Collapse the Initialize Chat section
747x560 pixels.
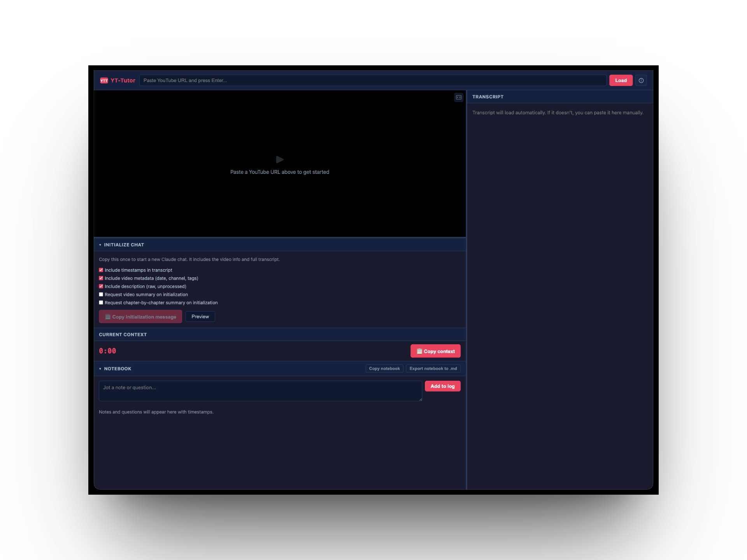(100, 245)
